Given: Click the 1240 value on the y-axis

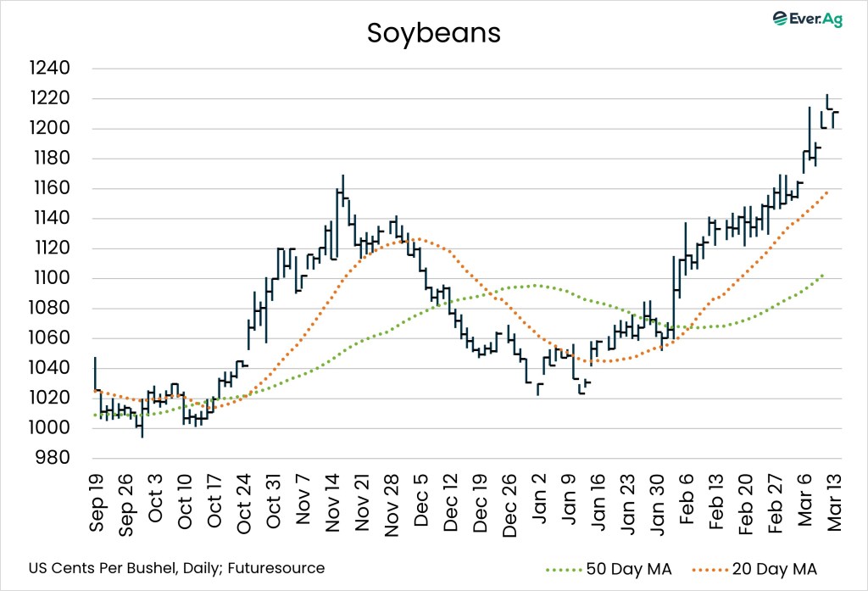Looking at the screenshot, I should tap(52, 69).
